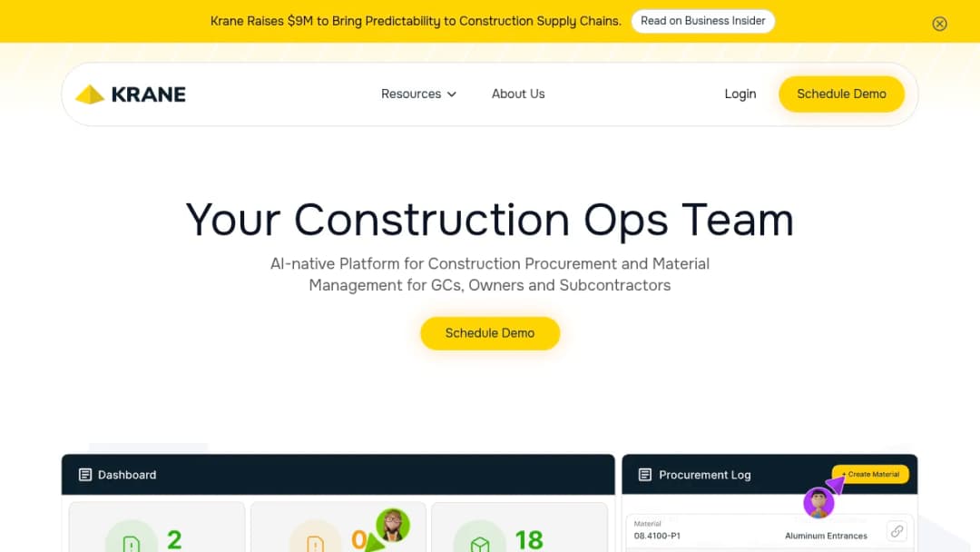Click the link icon next to Aluminum Entrances

click(897, 531)
